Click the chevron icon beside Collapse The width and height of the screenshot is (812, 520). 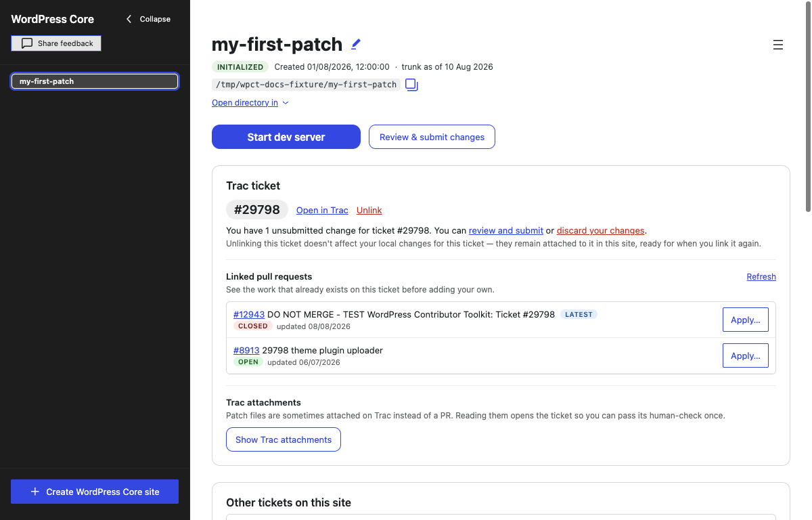(x=129, y=19)
